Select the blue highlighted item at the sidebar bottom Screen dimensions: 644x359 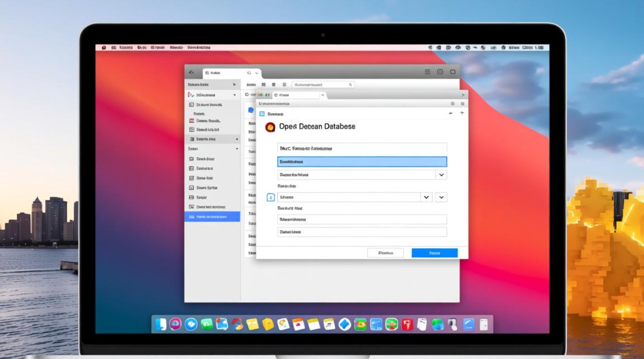(212, 217)
